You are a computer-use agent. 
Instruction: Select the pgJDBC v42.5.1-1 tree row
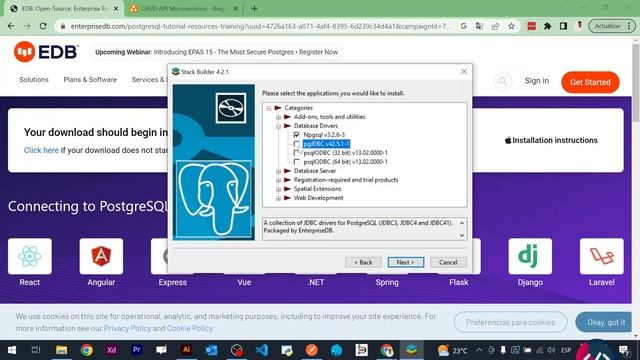(x=326, y=144)
